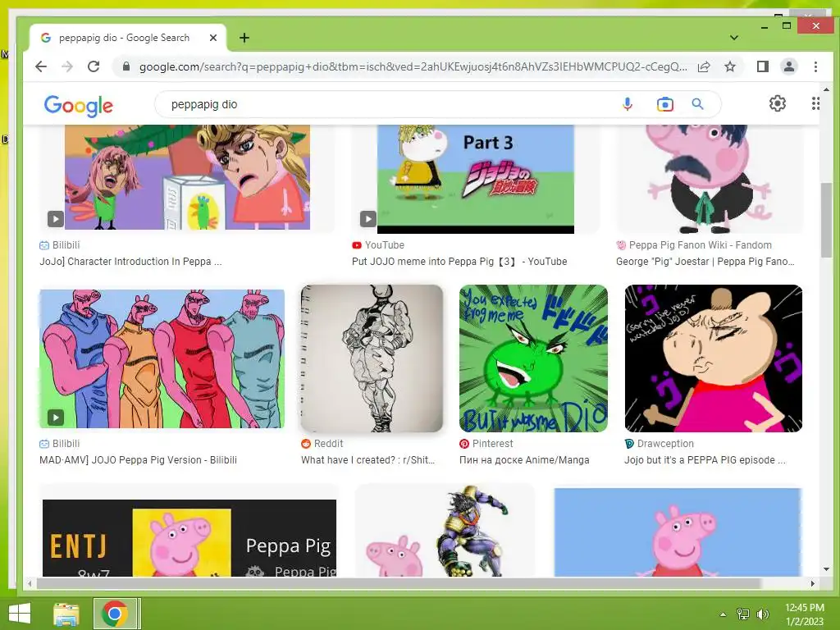Click the scroll right arrow

tap(813, 583)
